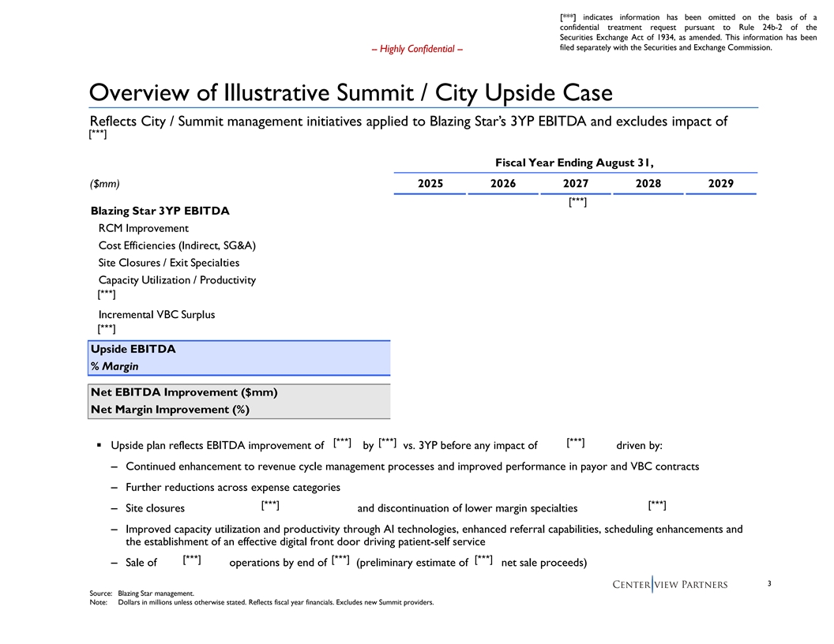834x644 pixels.
Task: Select "and discontinuation of lower margin specialties" text
Action: coord(468,508)
